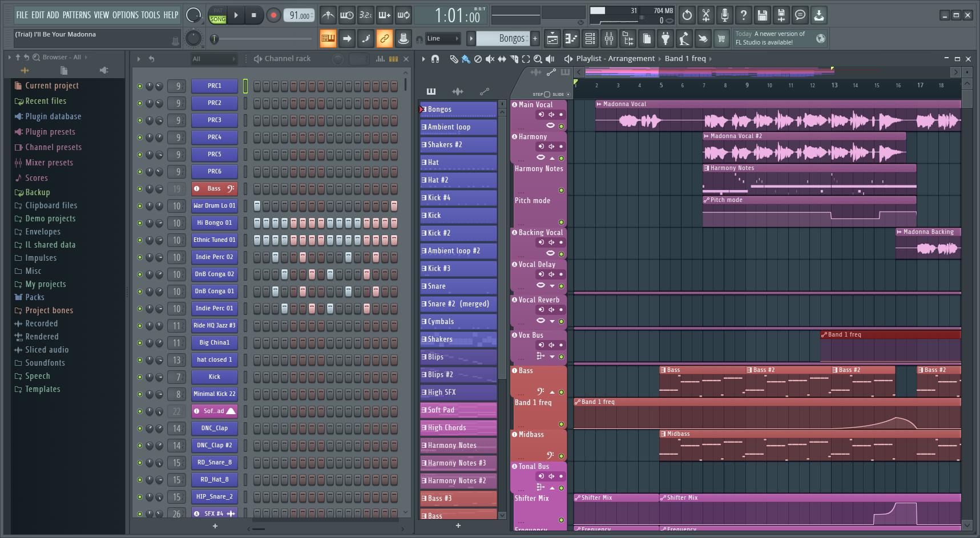
Task: Click the one-click audio recording microphone
Action: 724,15
